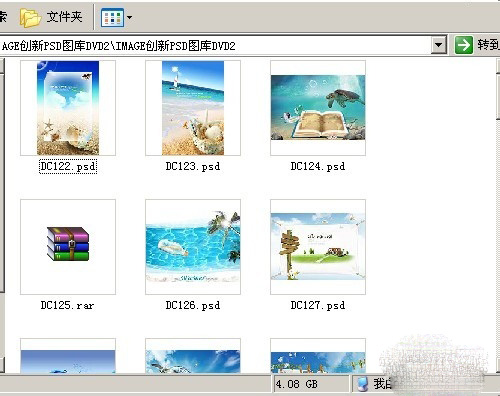The width and height of the screenshot is (500, 396).
Task: Expand the Views dropdown arrow
Action: (129, 17)
